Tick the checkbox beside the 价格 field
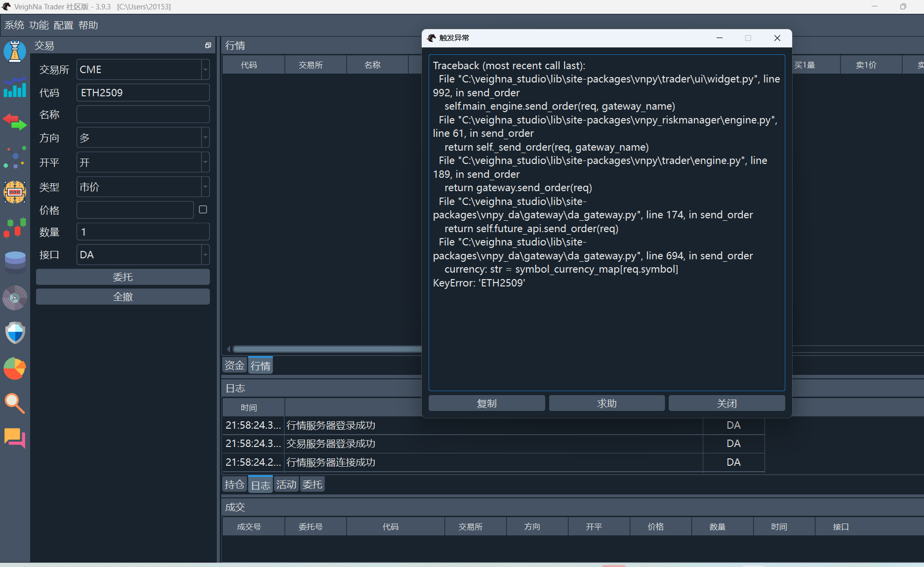924x567 pixels. point(203,210)
